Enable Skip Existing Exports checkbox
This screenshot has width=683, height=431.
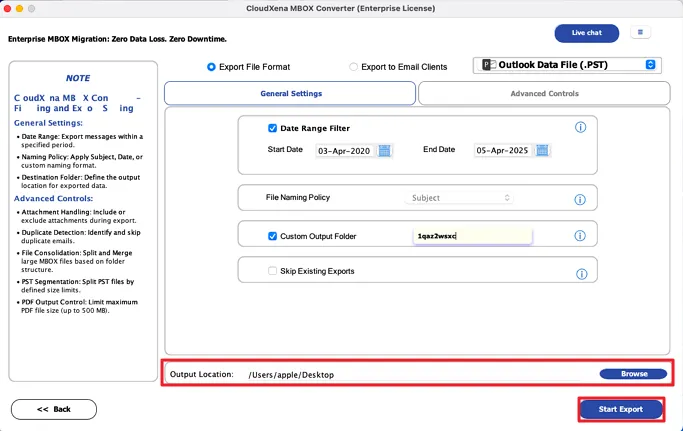(x=272, y=271)
